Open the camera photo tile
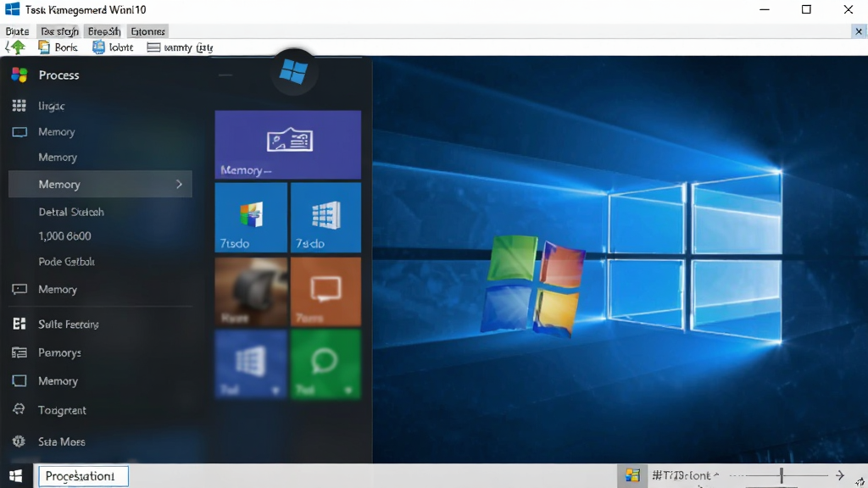 [251, 291]
